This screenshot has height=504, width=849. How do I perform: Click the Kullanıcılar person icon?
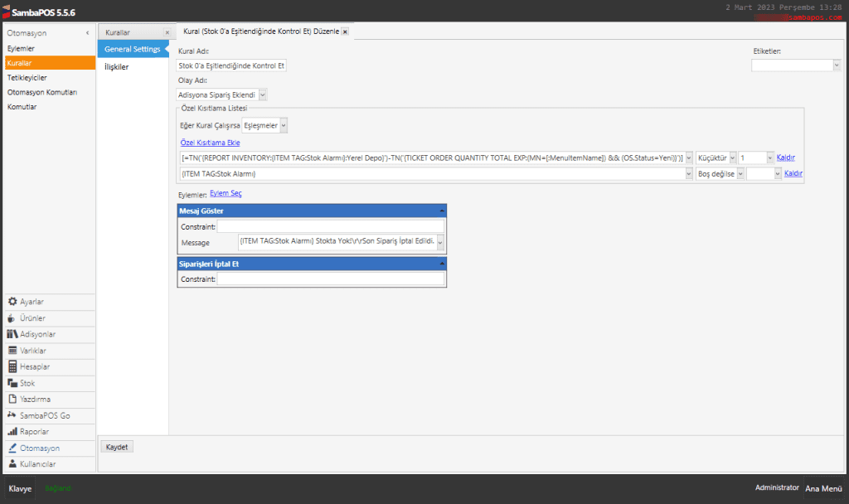[x=12, y=464]
